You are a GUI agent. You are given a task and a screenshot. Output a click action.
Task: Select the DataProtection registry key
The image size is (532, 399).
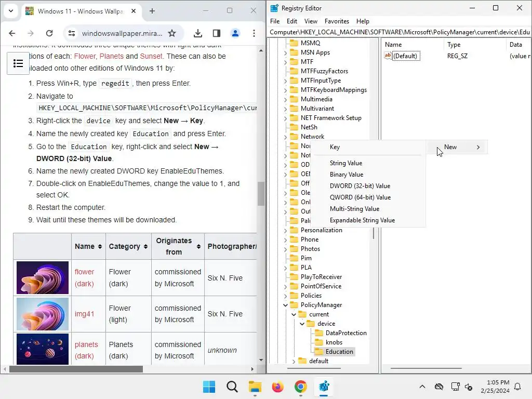click(346, 333)
